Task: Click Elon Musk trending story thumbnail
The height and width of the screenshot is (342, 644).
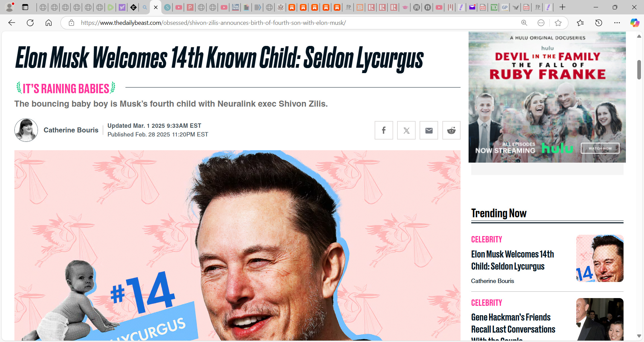Action: [x=600, y=258]
